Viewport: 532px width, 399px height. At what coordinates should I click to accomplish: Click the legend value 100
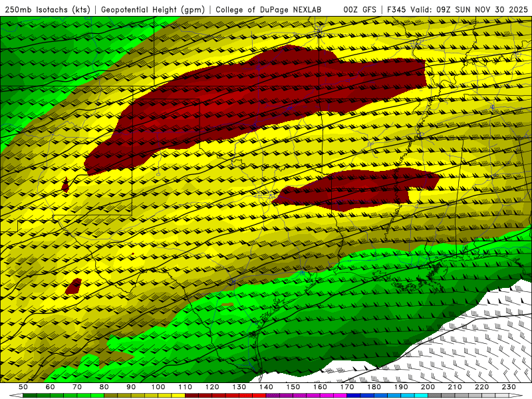point(158,387)
